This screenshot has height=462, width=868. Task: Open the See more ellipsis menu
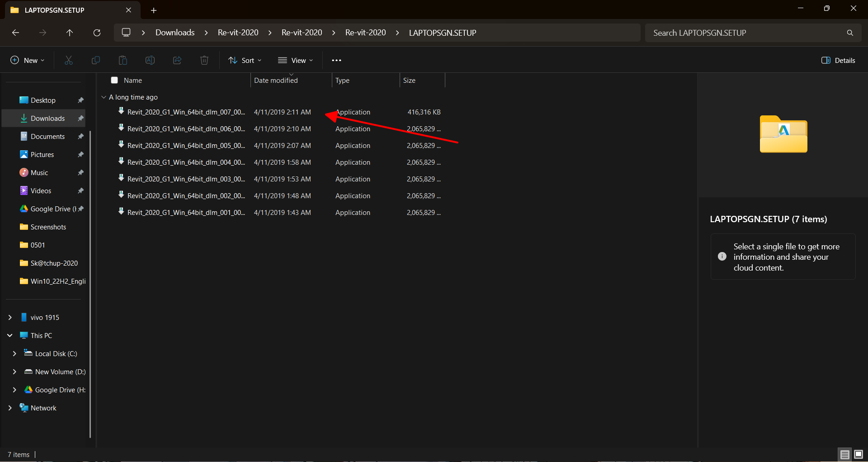click(336, 60)
